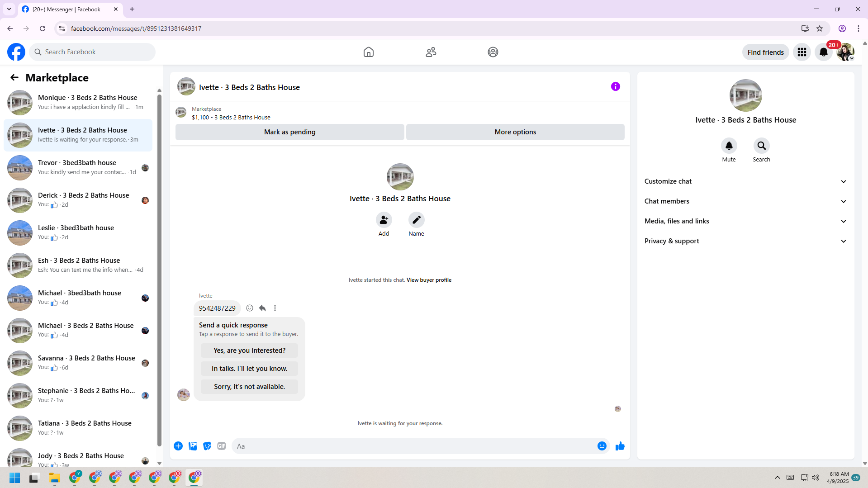Open Michael 3bed3bath house conversation

click(78, 298)
